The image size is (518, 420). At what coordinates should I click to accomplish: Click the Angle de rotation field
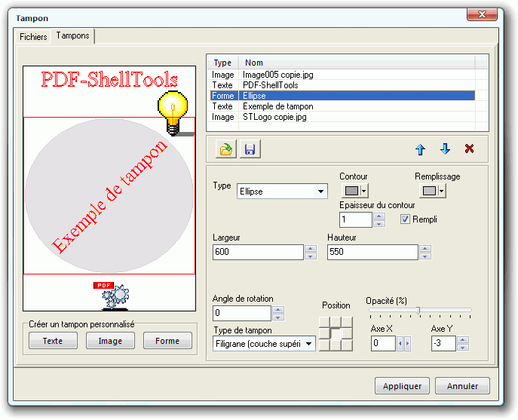[x=242, y=313]
